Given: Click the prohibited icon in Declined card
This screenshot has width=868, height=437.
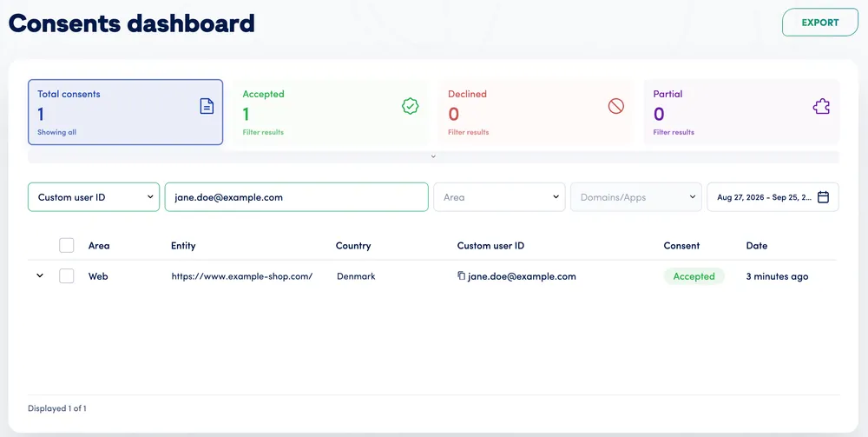Looking at the screenshot, I should click(616, 106).
